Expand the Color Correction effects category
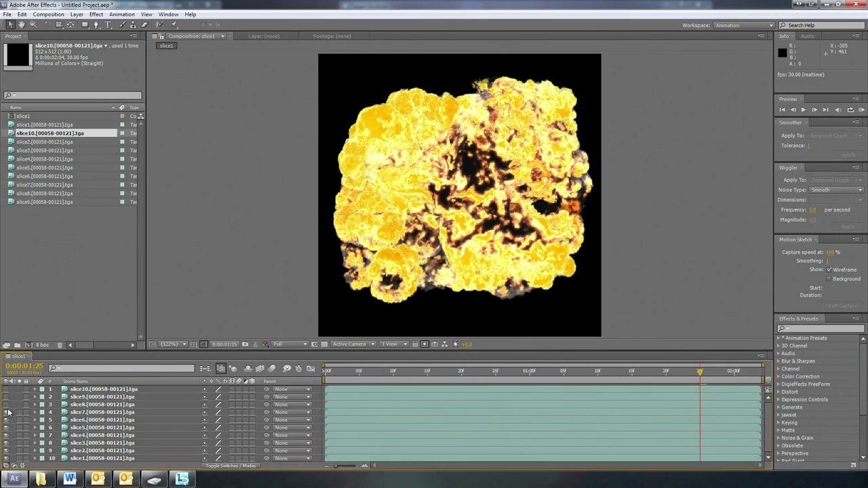 click(778, 377)
